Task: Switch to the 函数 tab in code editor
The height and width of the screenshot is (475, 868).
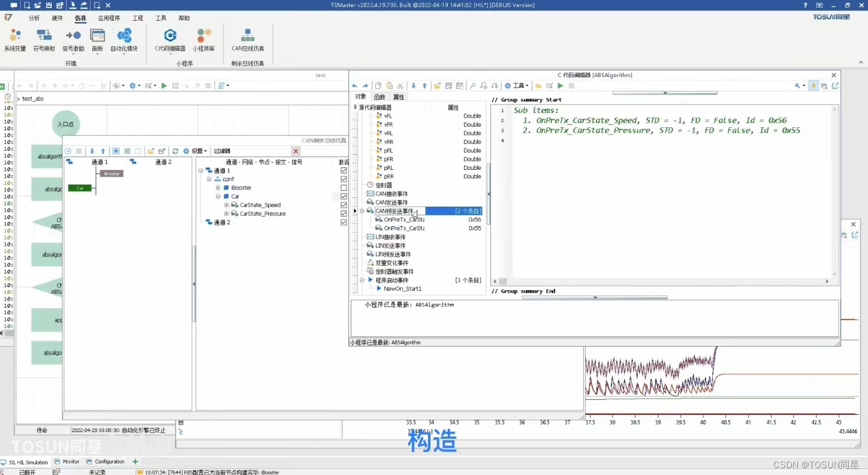Action: tap(379, 97)
